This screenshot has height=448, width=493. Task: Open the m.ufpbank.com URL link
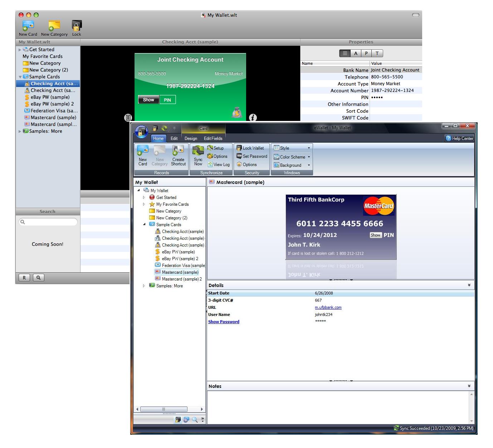328,307
